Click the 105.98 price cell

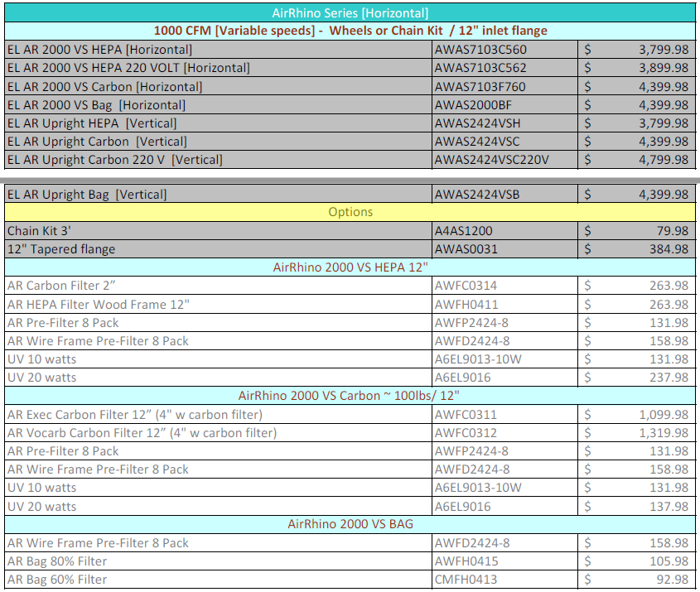636,561
